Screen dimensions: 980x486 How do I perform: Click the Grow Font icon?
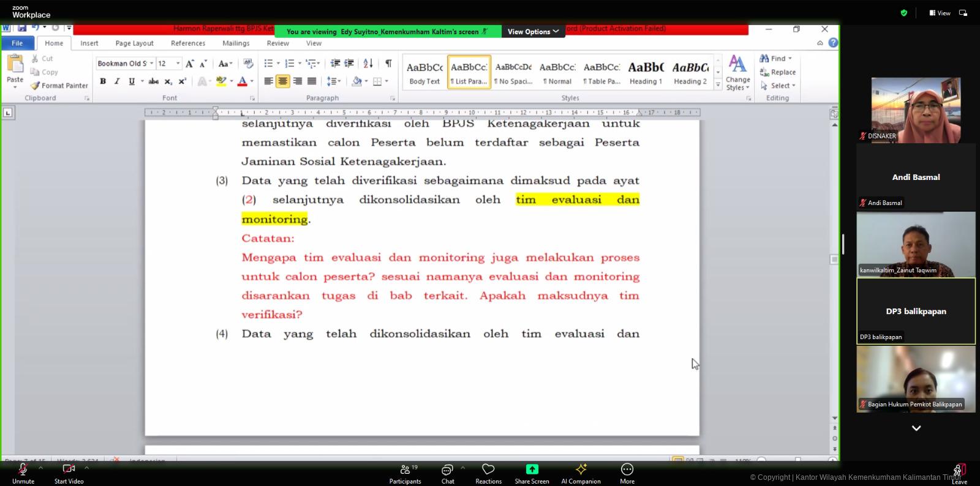[x=190, y=64]
